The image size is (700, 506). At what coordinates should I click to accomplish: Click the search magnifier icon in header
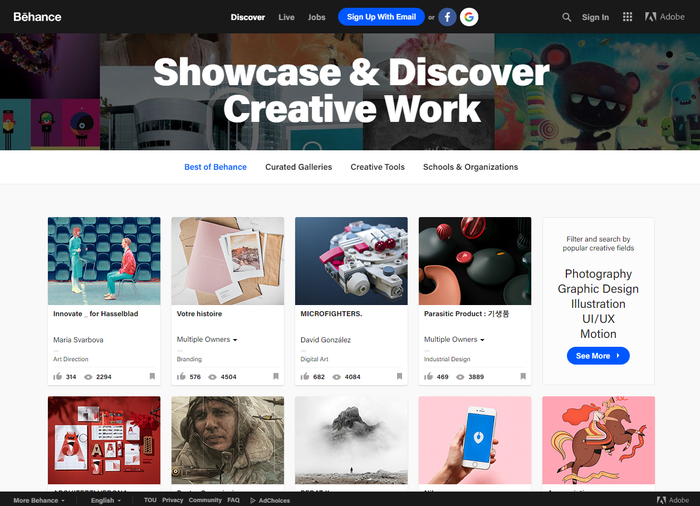coord(567,17)
